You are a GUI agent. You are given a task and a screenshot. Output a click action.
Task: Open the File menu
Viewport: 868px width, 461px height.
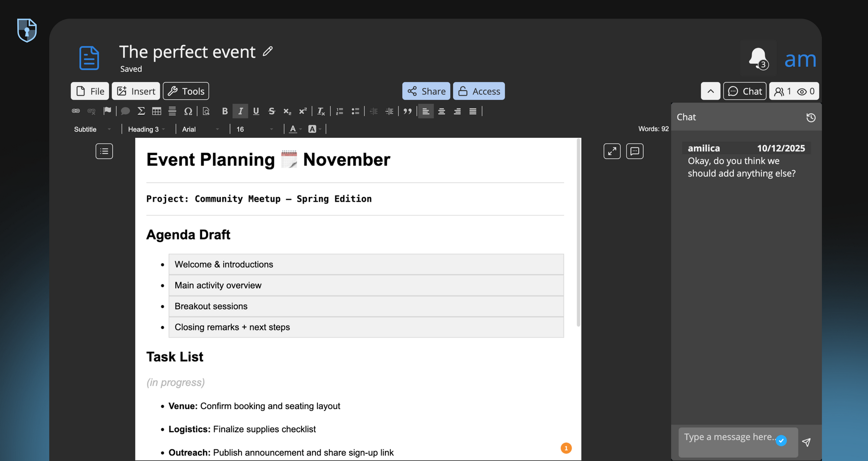pos(90,91)
